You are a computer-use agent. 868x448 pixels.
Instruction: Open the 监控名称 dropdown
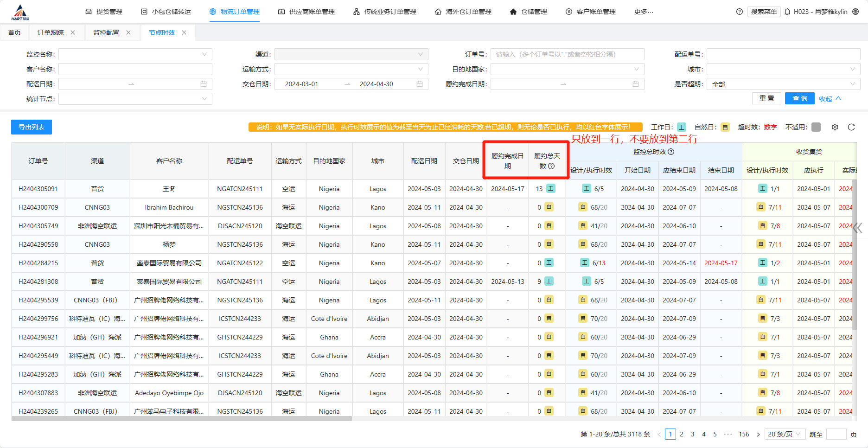tap(135, 54)
